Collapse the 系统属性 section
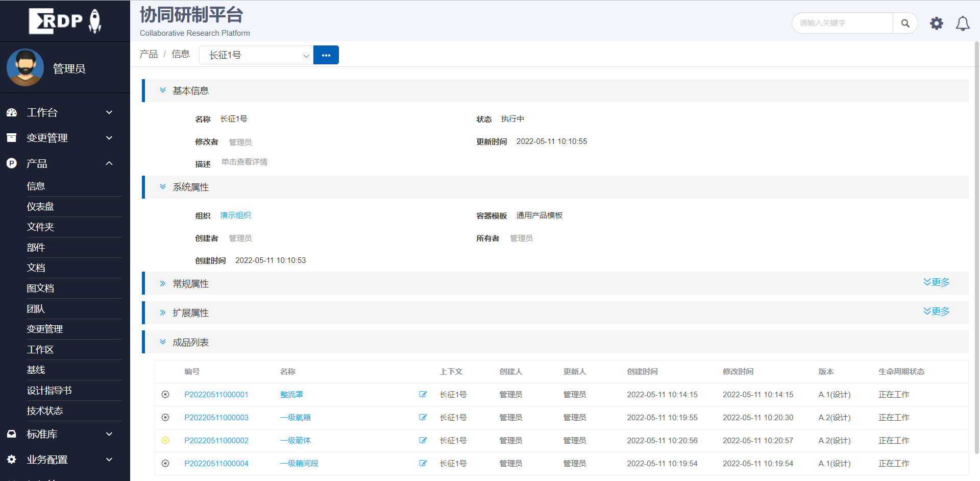This screenshot has height=481, width=980. click(x=163, y=187)
